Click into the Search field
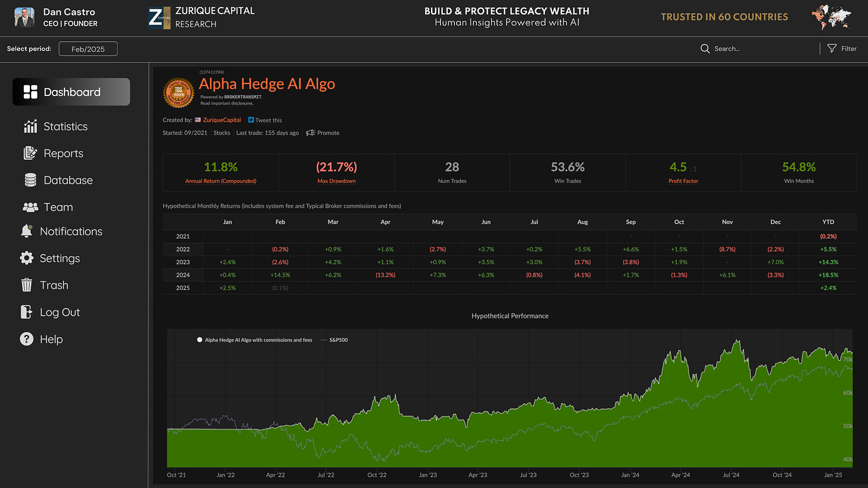 [756, 48]
